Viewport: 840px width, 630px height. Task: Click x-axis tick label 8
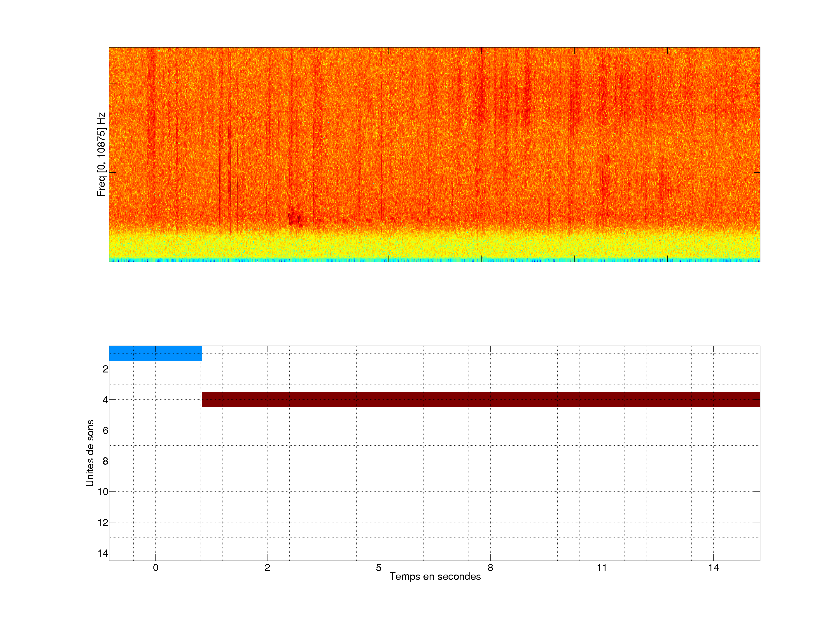[x=490, y=568]
